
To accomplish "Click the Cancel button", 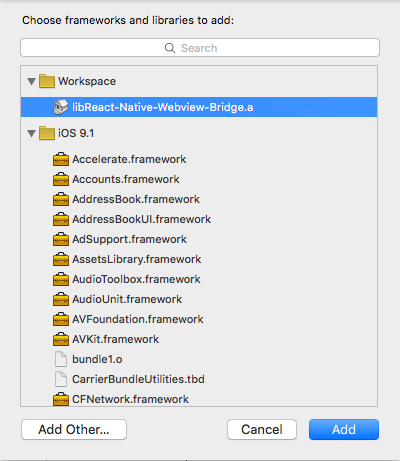I will (262, 429).
